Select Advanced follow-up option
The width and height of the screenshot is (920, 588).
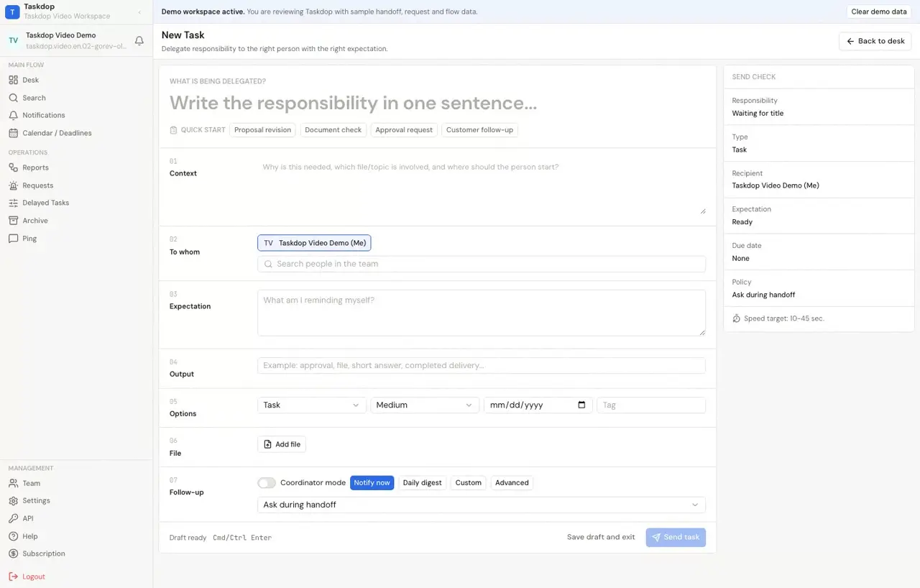click(512, 483)
